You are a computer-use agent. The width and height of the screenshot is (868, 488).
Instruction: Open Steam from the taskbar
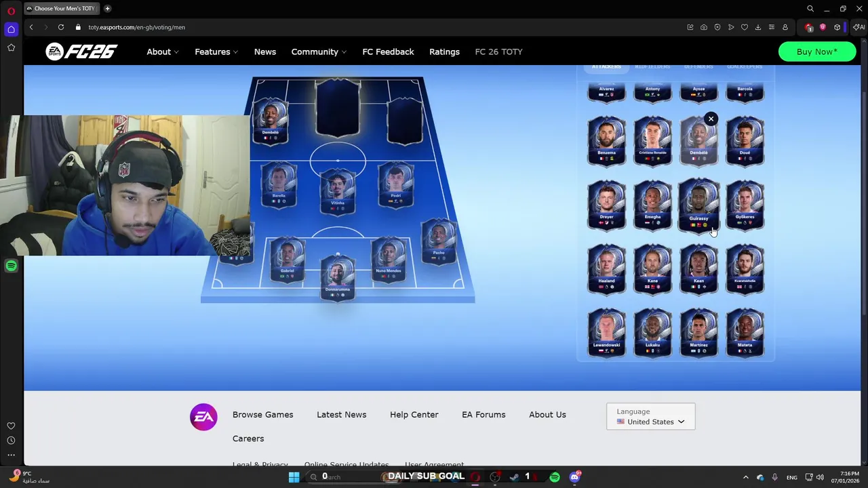pos(514,477)
